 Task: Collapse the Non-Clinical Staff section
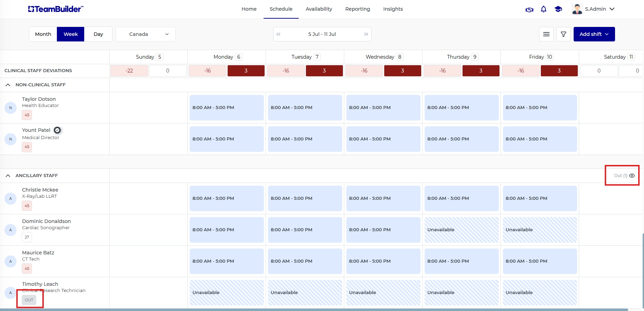8,85
